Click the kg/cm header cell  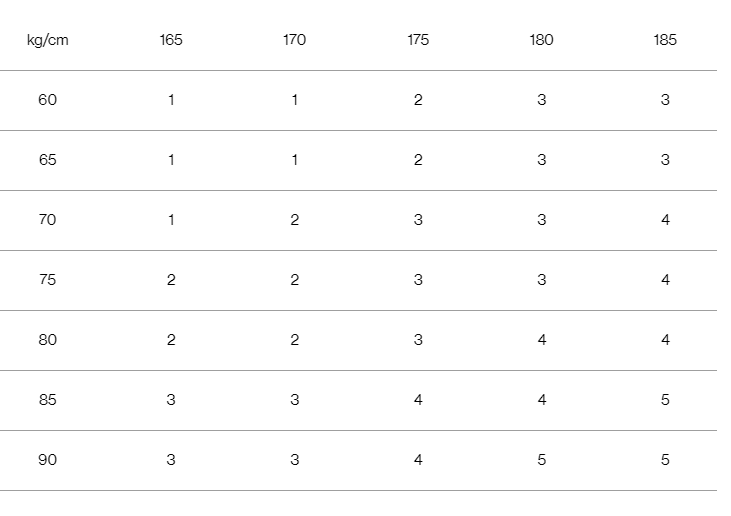48,40
